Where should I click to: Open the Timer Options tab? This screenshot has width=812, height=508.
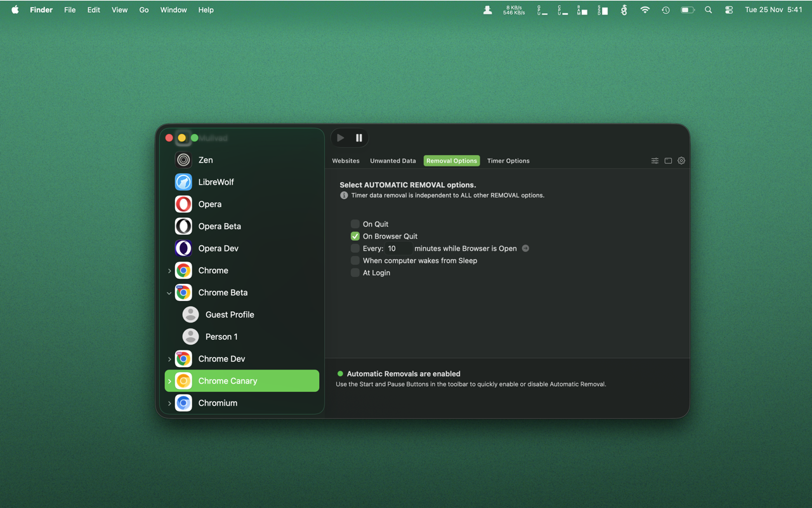508,161
